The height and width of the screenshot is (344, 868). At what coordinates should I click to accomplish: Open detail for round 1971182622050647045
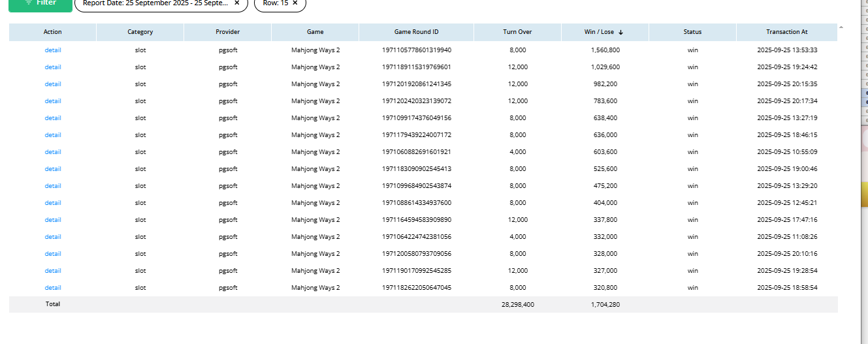[x=53, y=287]
